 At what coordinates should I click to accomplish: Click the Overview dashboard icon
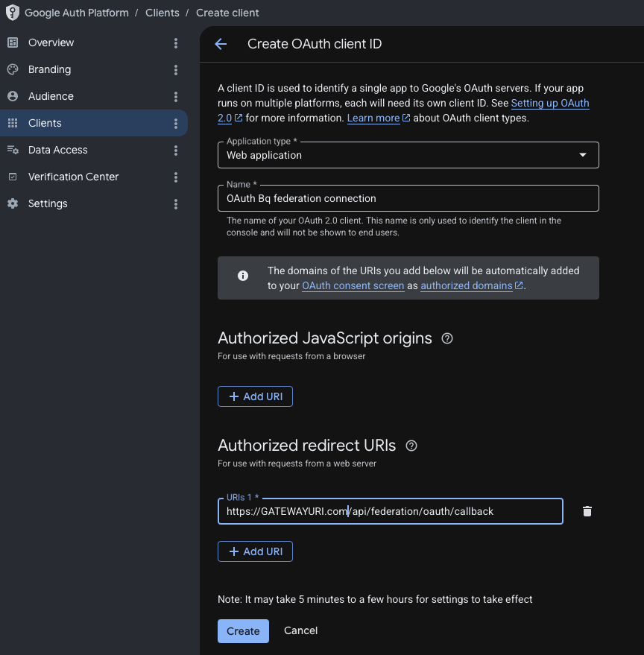tap(13, 42)
